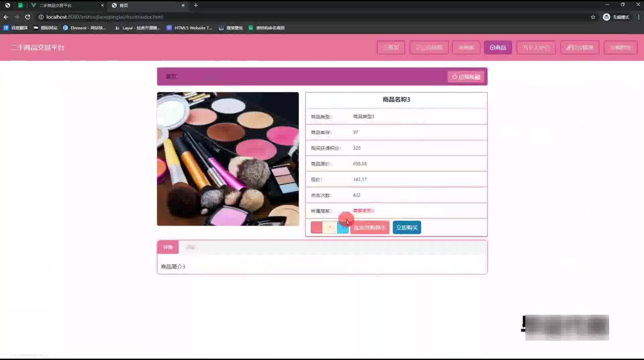
Task: Click the site info icon in address bar
Action: click(x=41, y=17)
